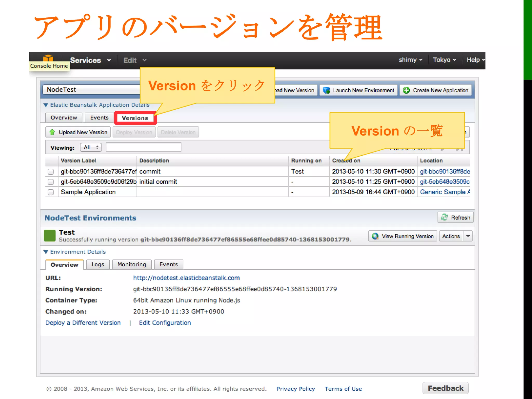Click the '2013-05-09 16:44 GMT+0900' cell
The width and height of the screenshot is (532, 399).
pos(373,192)
